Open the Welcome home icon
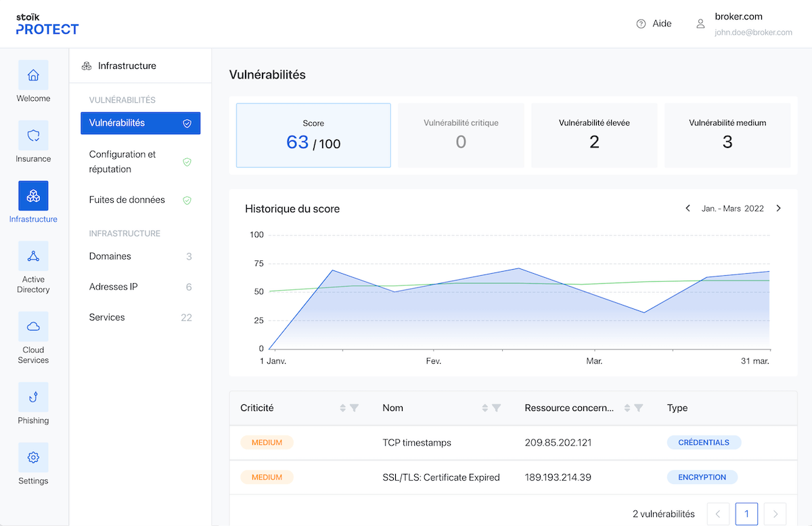 33,75
